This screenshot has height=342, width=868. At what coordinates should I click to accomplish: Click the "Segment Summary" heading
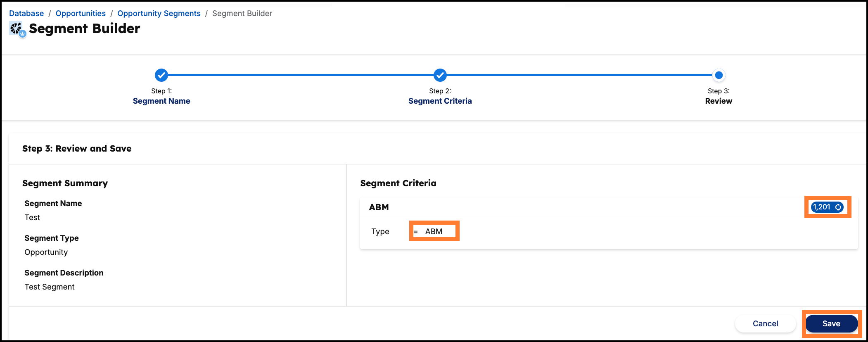[x=65, y=183]
